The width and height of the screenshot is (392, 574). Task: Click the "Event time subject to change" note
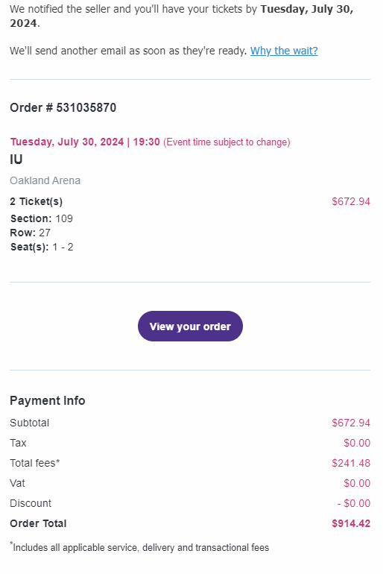pyautogui.click(x=227, y=142)
